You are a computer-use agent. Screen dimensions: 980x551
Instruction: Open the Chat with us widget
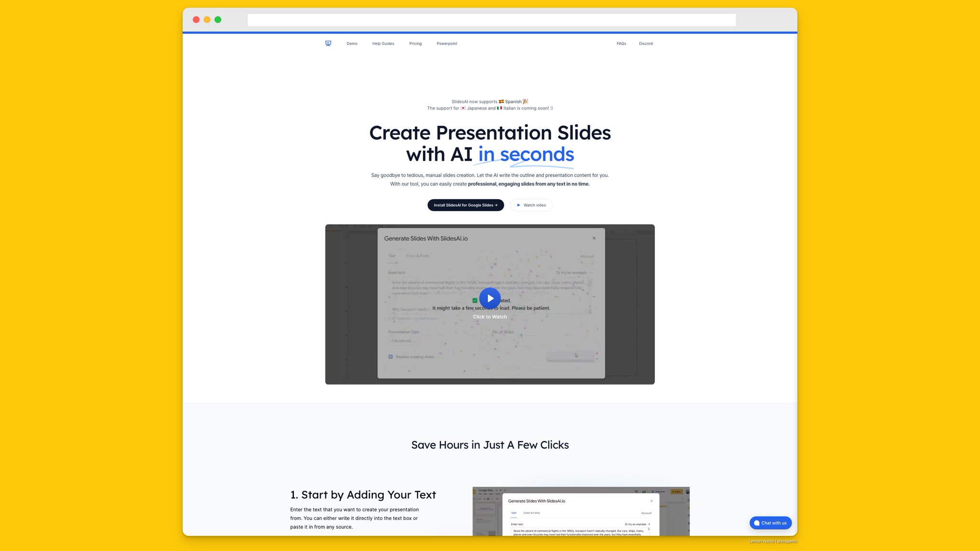coord(770,523)
